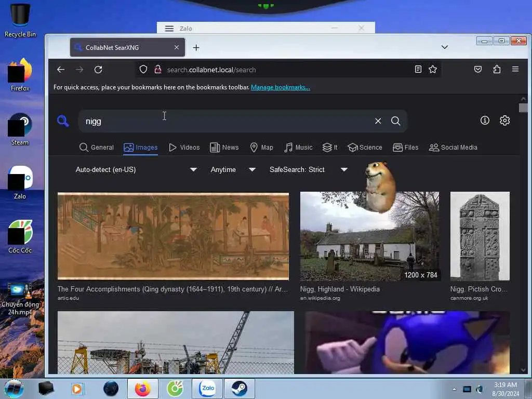
Task: Toggle reader view icon in address bar
Action: tap(418, 69)
